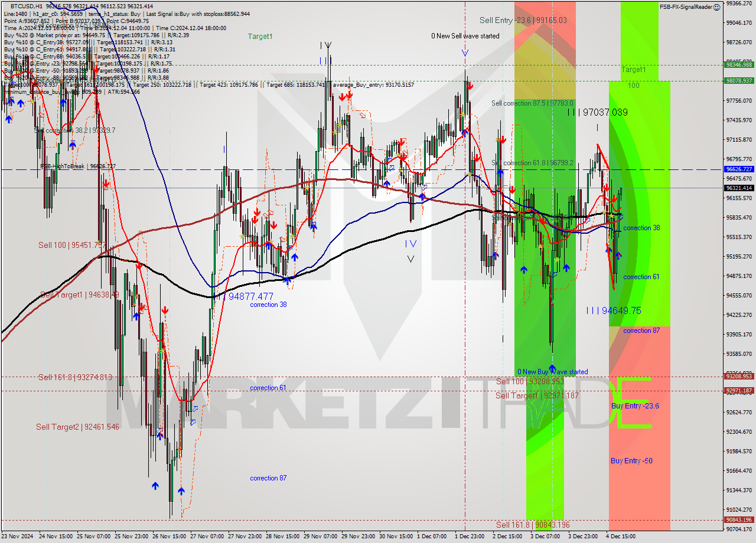
Task: Click the 'Sell 100 | 95451.757' label
Action: [x=72, y=245]
